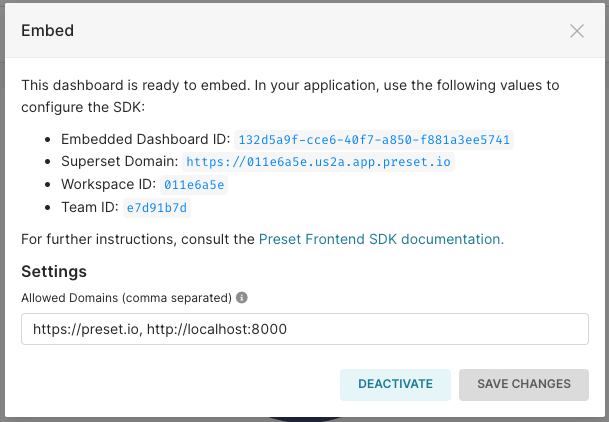Click the Settings section heading
609x422 pixels.
pos(54,271)
